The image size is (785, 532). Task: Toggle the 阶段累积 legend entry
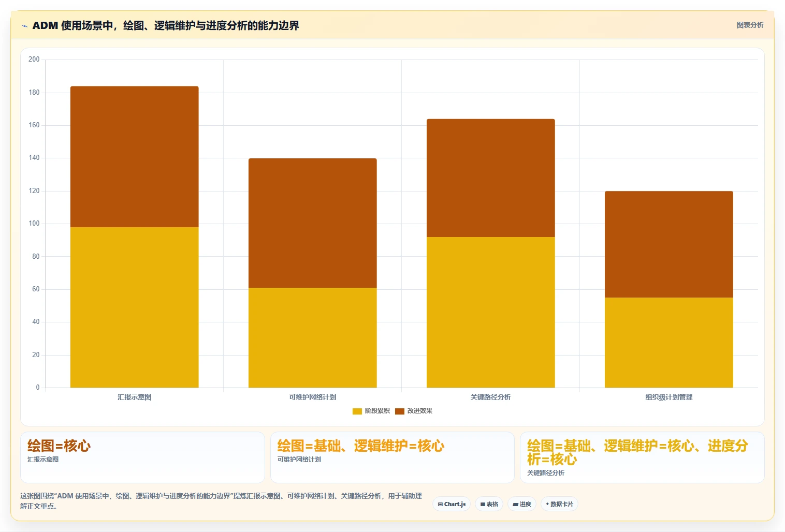tap(371, 411)
